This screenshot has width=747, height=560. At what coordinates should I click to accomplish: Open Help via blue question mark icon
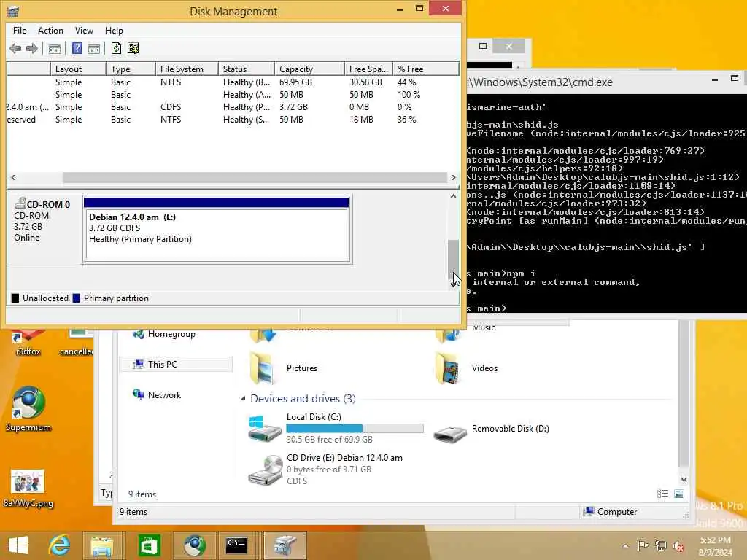77,48
